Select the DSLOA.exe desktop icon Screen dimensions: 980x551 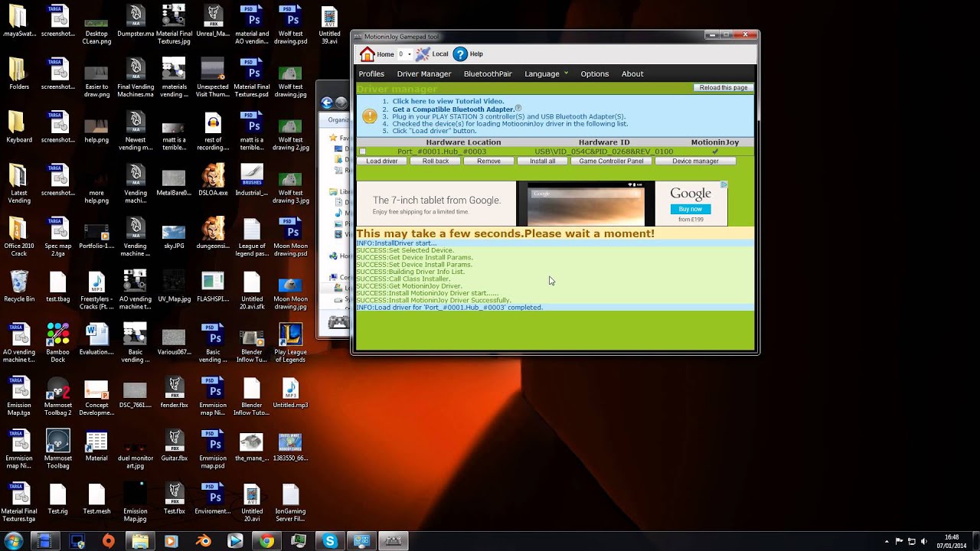pos(213,181)
